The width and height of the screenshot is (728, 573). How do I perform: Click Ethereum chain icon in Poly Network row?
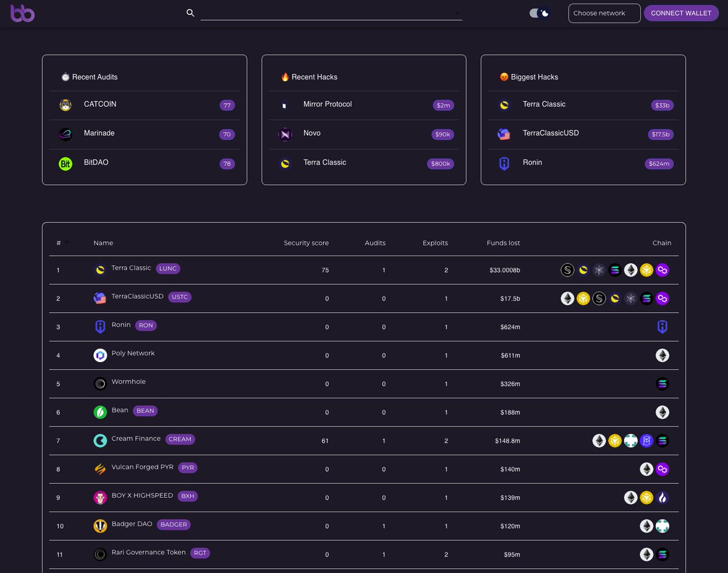click(x=662, y=355)
